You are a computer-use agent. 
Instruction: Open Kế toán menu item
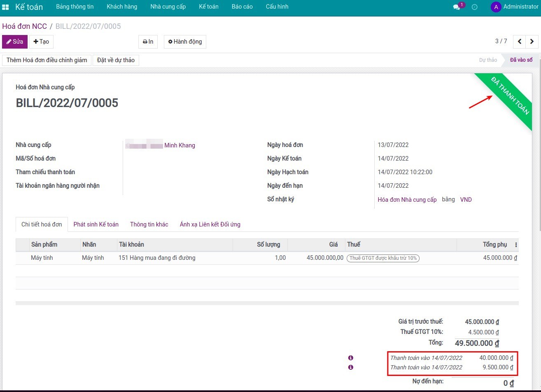point(209,7)
